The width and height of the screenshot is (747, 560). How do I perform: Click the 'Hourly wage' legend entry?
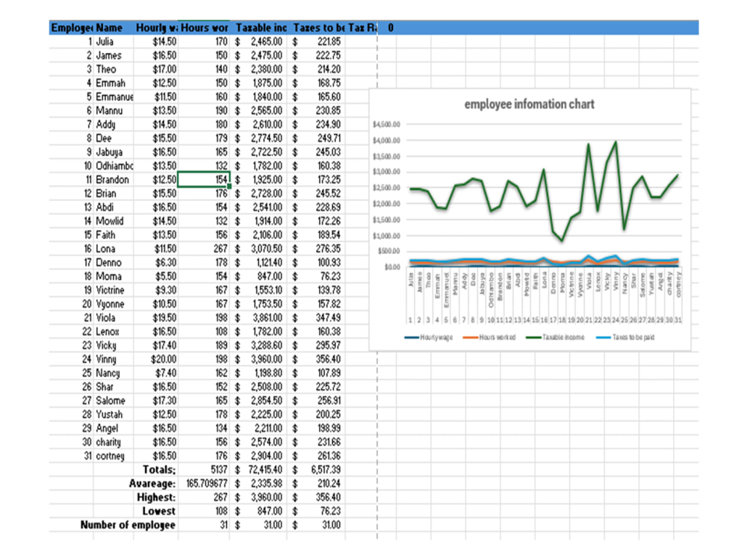(x=428, y=337)
